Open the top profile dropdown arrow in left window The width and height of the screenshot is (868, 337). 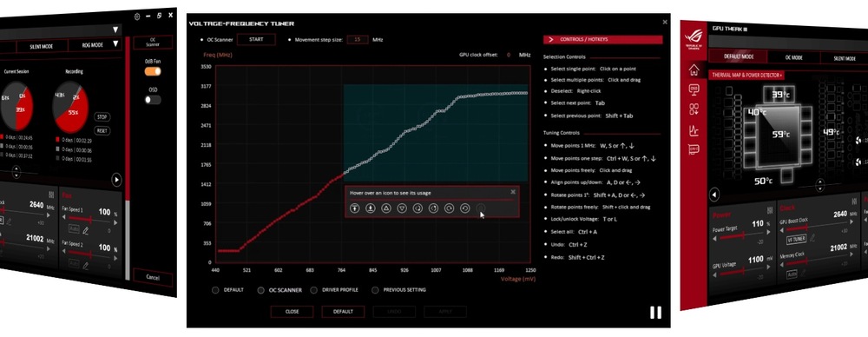[x=115, y=30]
